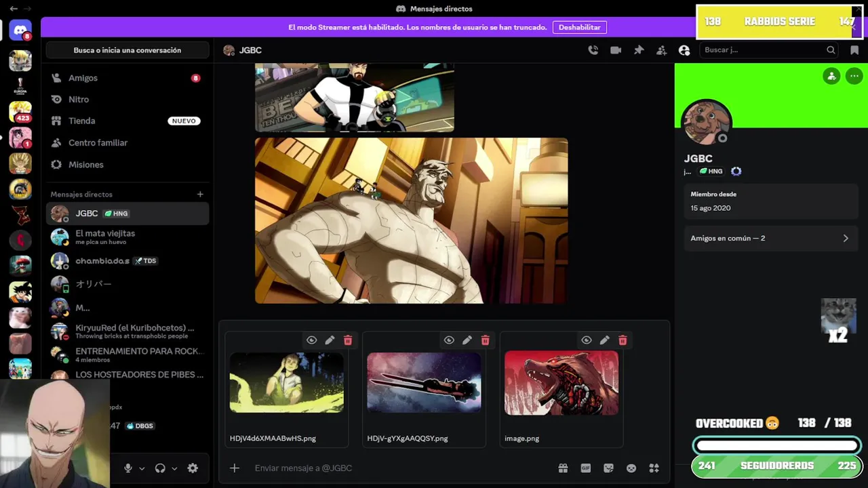Viewport: 868px width, 488px height.
Task: Go back with the left arrow
Action: pyautogui.click(x=14, y=9)
